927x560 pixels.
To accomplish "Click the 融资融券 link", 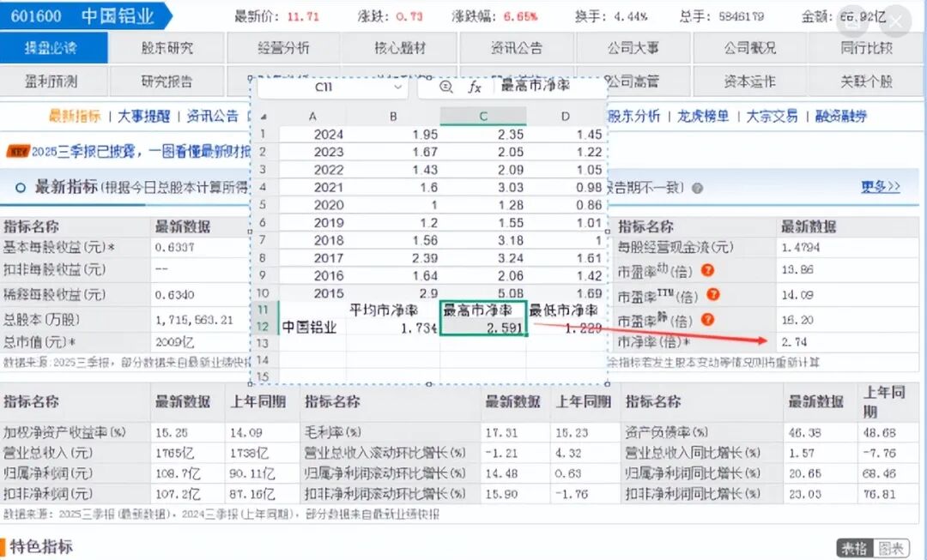I will coord(840,116).
